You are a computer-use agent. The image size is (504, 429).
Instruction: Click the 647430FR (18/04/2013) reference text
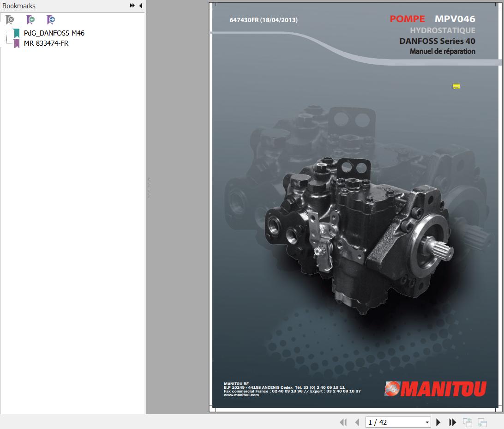pyautogui.click(x=264, y=20)
